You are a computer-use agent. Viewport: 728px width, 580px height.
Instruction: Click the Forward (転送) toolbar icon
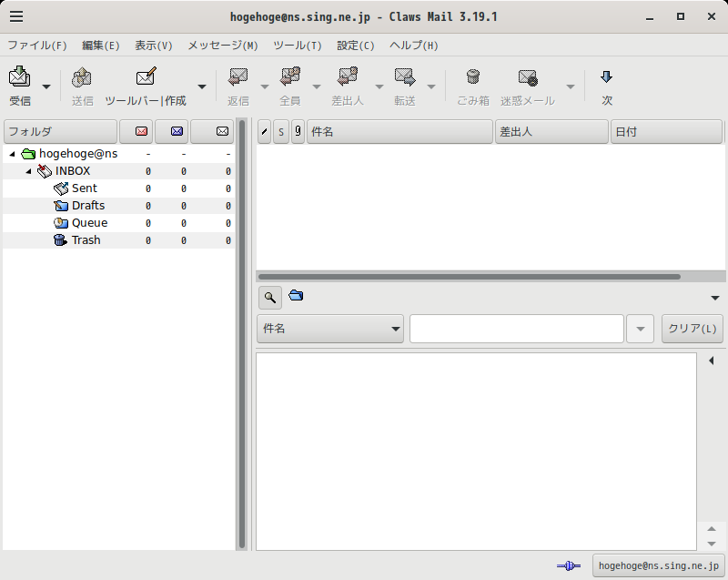(404, 77)
